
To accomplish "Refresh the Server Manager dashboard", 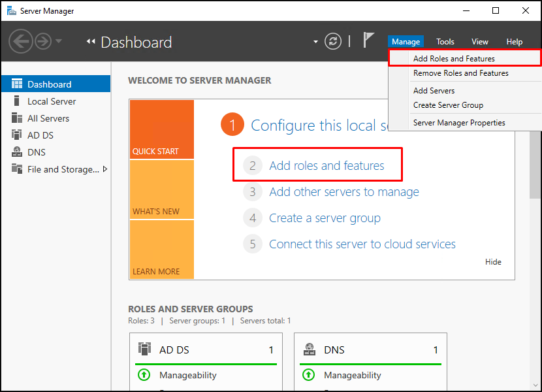I will [x=333, y=42].
